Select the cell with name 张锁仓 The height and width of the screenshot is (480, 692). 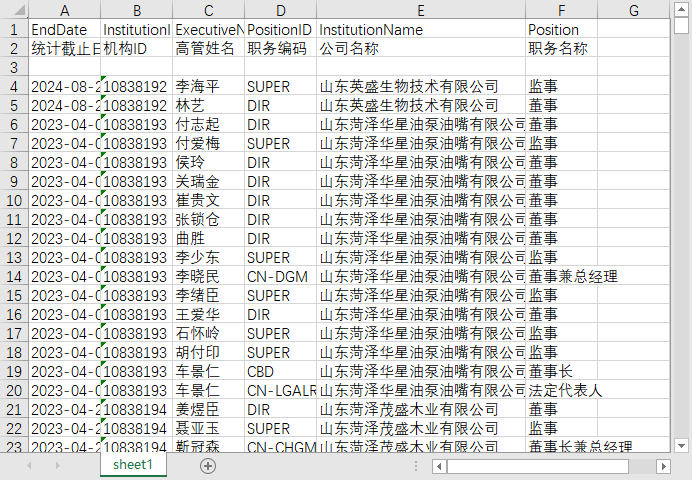tap(208, 219)
